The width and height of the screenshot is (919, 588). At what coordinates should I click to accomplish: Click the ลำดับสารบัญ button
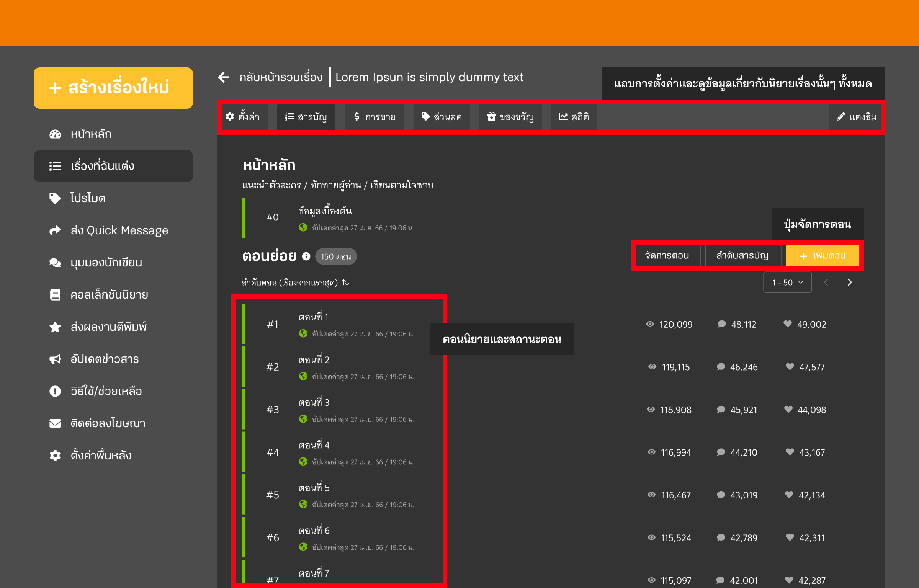pyautogui.click(x=742, y=255)
